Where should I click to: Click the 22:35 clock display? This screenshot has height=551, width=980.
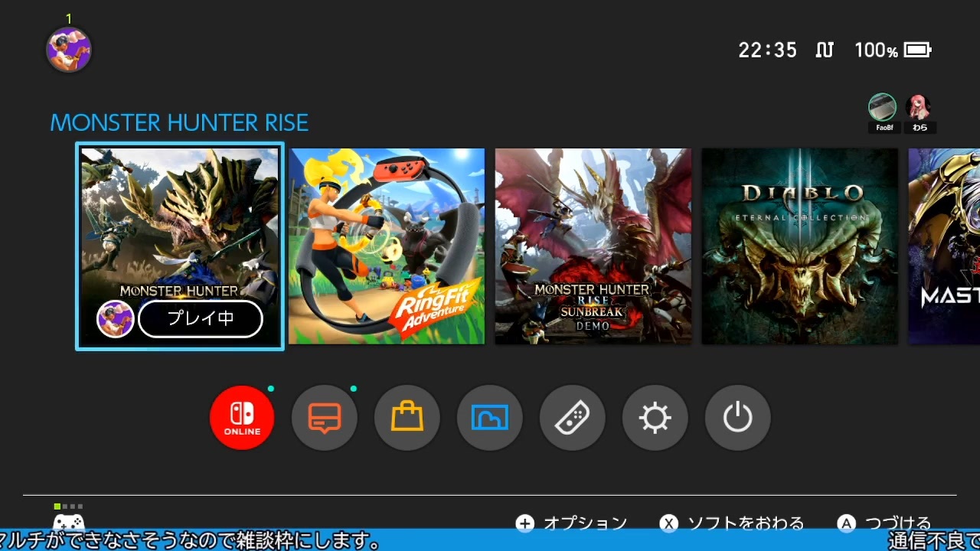pos(768,51)
